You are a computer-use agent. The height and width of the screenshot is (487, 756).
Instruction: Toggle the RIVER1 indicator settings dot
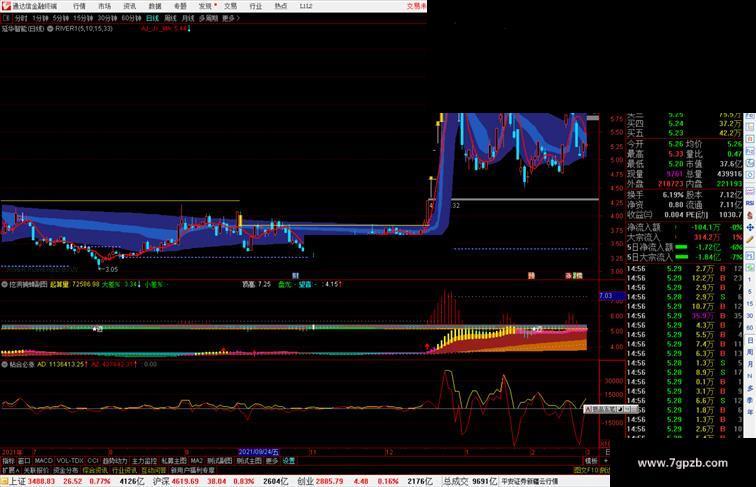(50, 29)
